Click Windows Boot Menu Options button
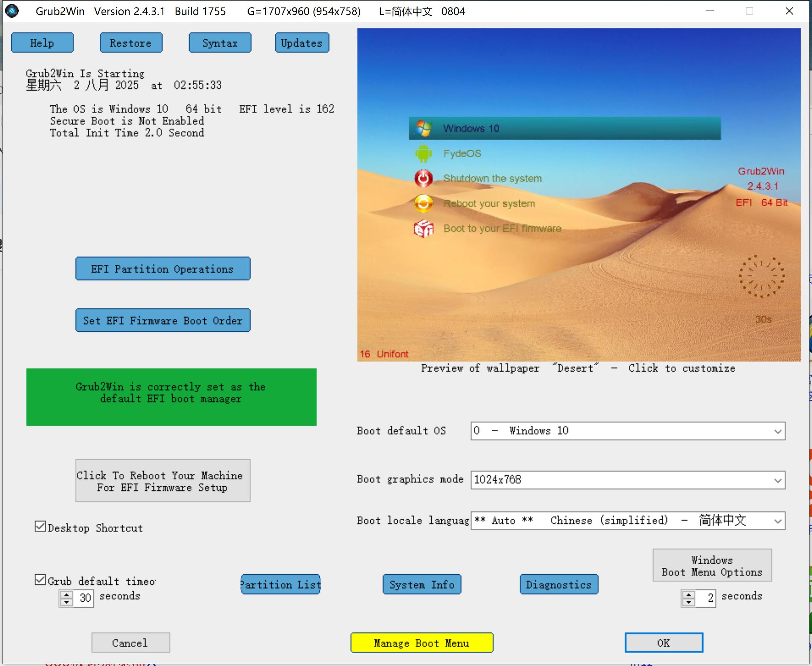812x666 pixels. 712,565
